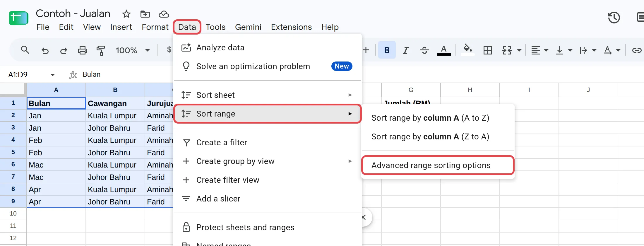Open the fill color picker
The height and width of the screenshot is (246, 644).
tap(468, 49)
